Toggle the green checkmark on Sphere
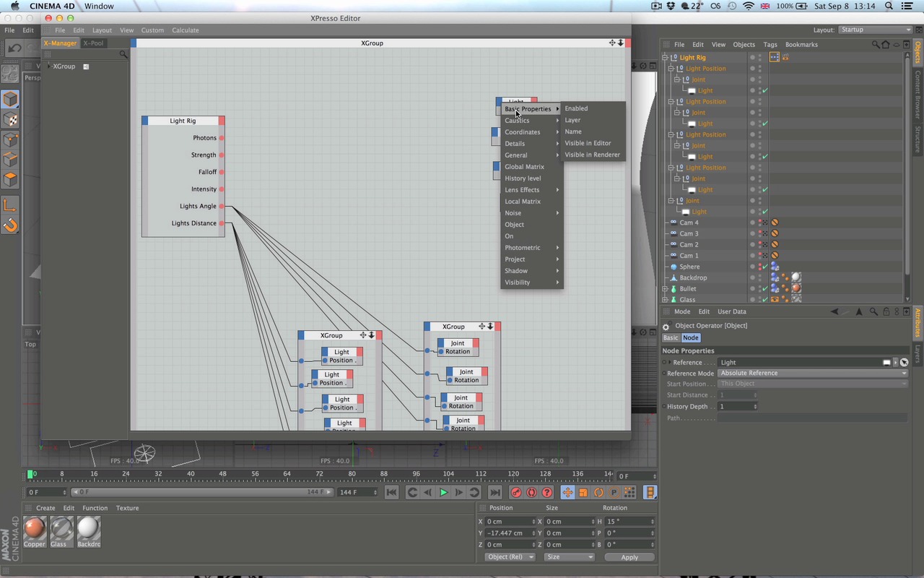Screen dimensions: 924x578 (x=764, y=267)
